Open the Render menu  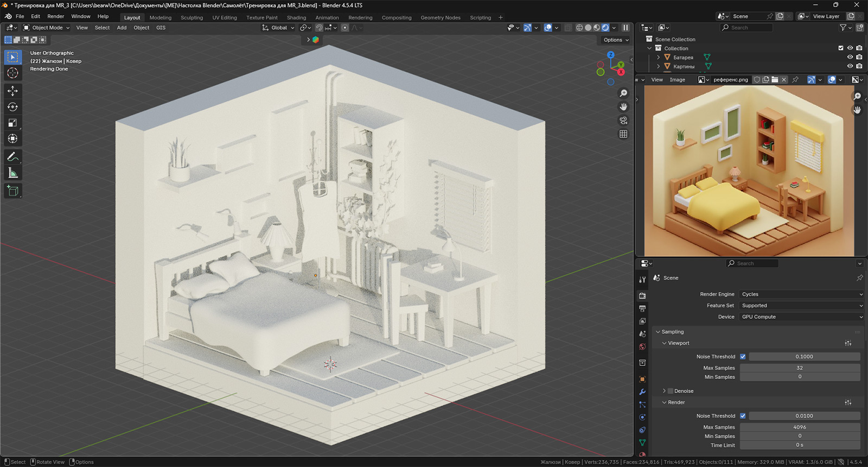click(x=55, y=16)
